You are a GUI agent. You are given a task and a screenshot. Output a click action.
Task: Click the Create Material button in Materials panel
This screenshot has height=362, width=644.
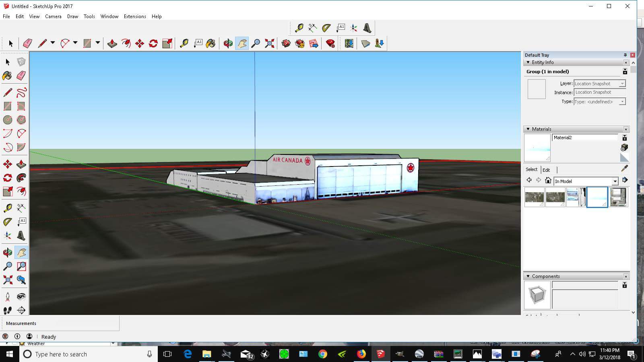coord(624,148)
